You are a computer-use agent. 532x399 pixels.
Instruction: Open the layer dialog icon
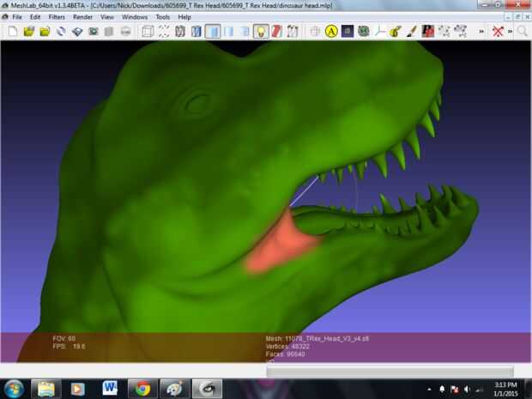109,32
